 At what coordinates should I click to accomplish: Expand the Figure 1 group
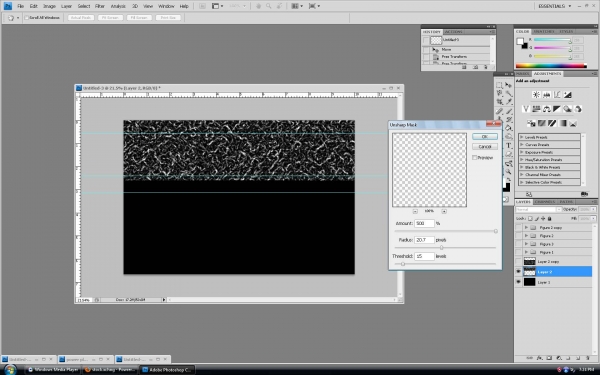click(x=527, y=252)
